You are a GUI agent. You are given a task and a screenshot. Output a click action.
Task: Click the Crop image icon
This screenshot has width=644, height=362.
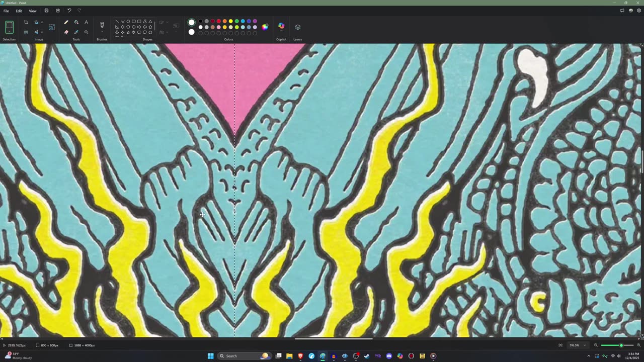coord(26,22)
